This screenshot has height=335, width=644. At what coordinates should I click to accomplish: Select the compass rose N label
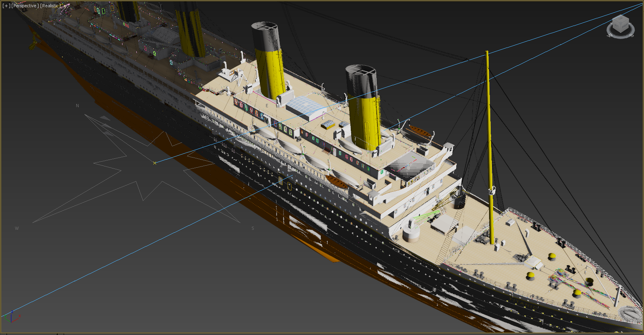coord(77,106)
